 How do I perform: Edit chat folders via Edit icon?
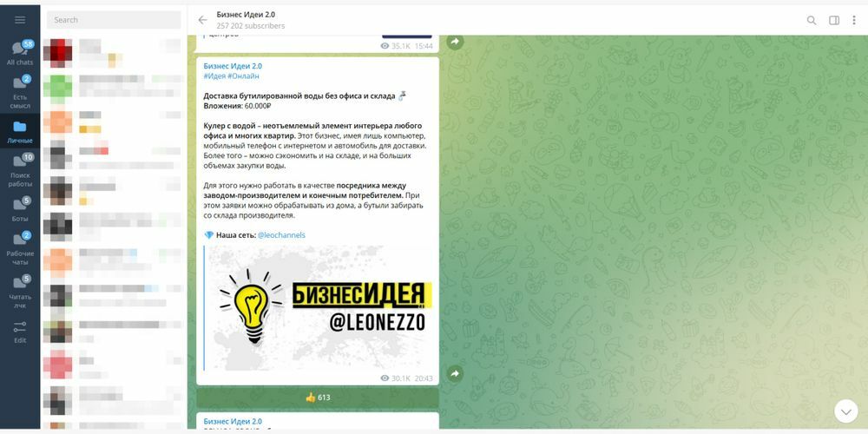click(x=20, y=332)
